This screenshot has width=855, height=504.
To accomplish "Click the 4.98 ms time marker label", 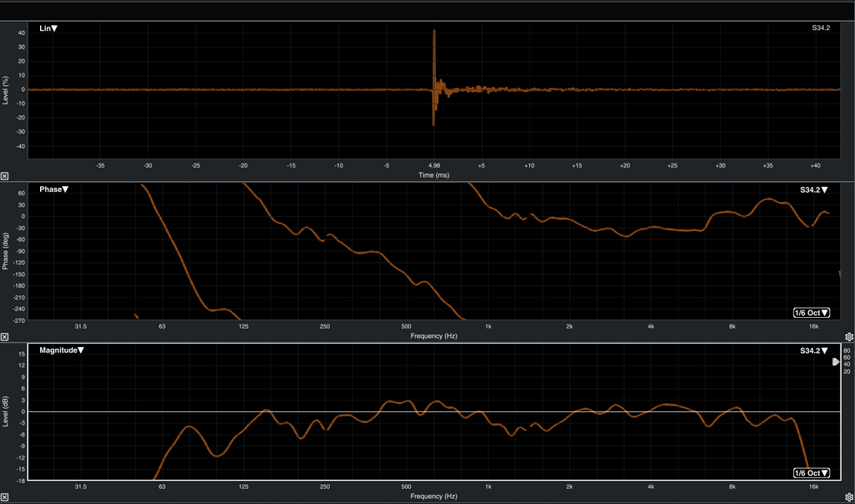I will click(x=434, y=166).
